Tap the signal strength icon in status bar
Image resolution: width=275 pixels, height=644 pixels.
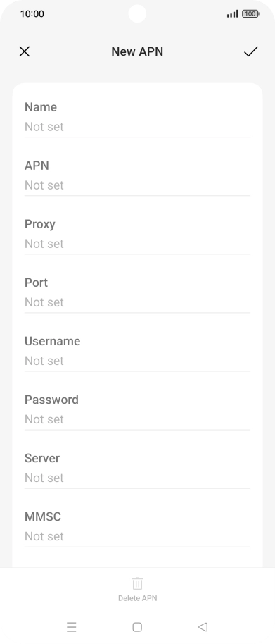(232, 14)
